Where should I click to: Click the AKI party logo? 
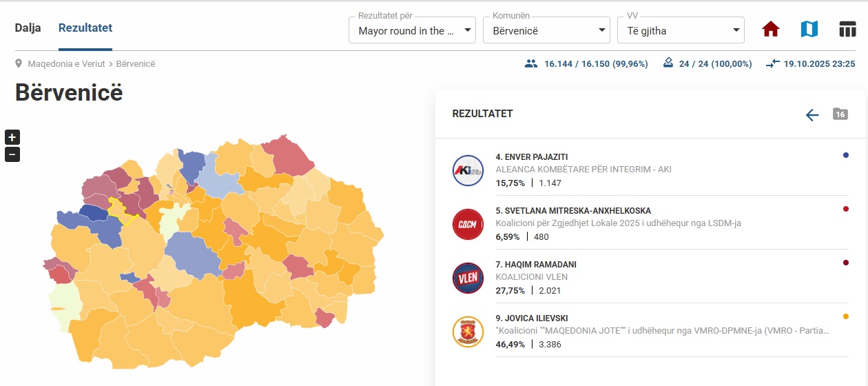pos(468,170)
